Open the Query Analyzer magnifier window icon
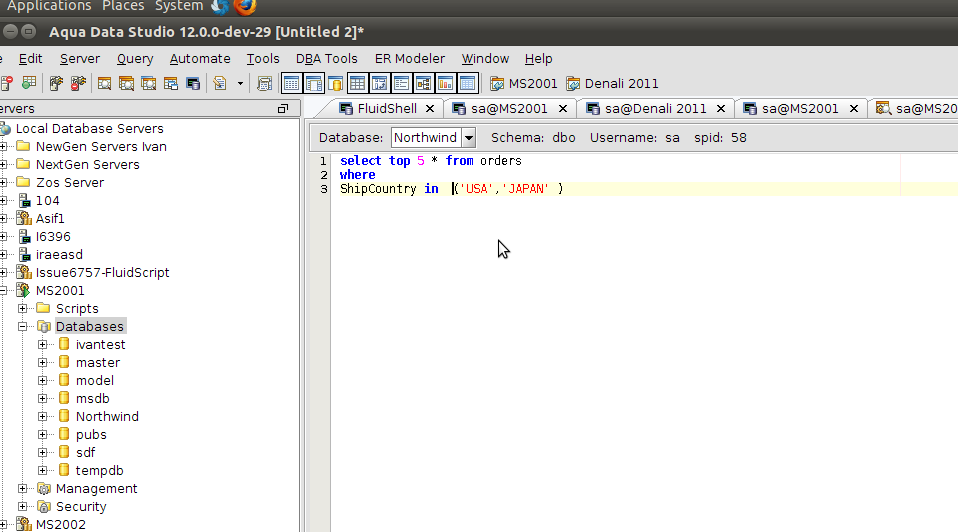Viewport: 958px width, 532px height. (104, 83)
